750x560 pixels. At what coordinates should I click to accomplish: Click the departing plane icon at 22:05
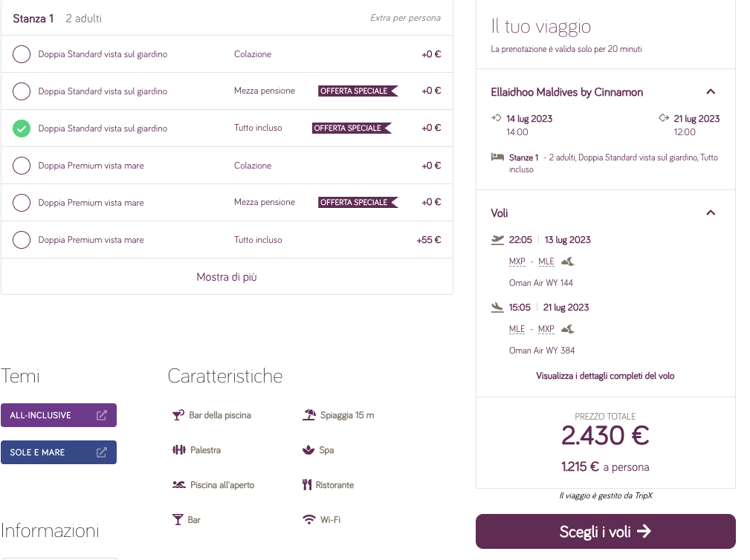tap(497, 239)
